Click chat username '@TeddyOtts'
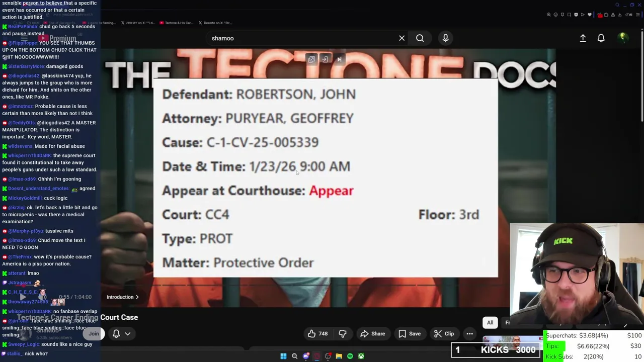The width and height of the screenshot is (644, 362). click(21, 123)
